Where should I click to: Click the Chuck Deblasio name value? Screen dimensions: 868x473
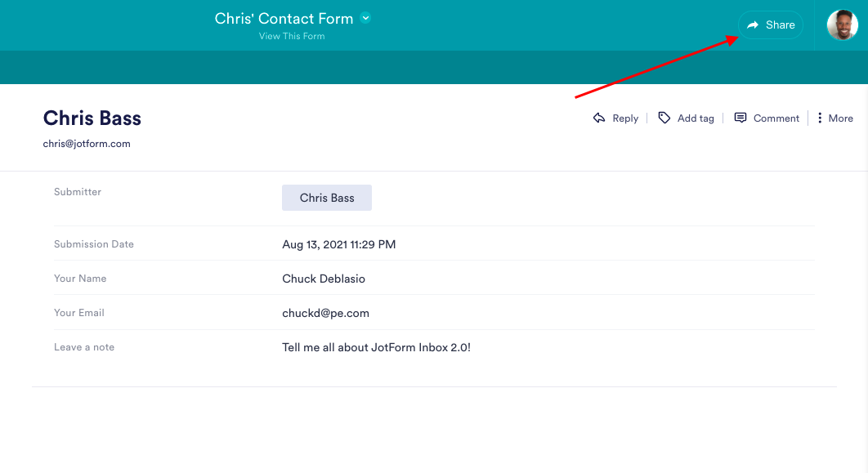click(324, 279)
